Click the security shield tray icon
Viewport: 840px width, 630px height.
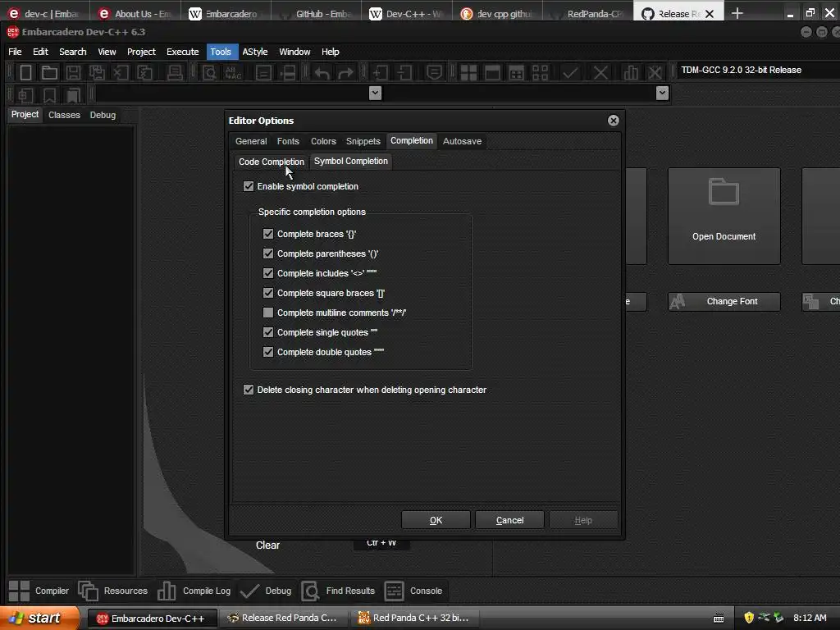[x=749, y=618]
